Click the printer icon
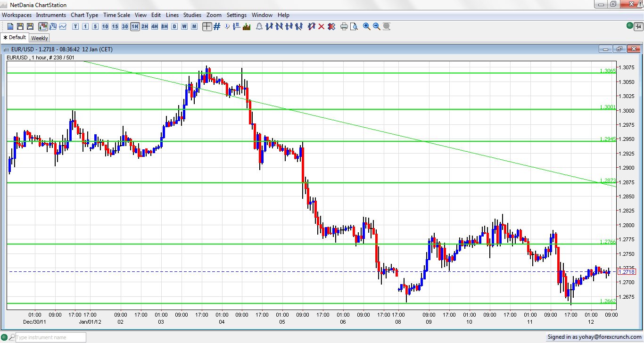Image resolution: width=644 pixels, height=343 pixels. tap(344, 26)
